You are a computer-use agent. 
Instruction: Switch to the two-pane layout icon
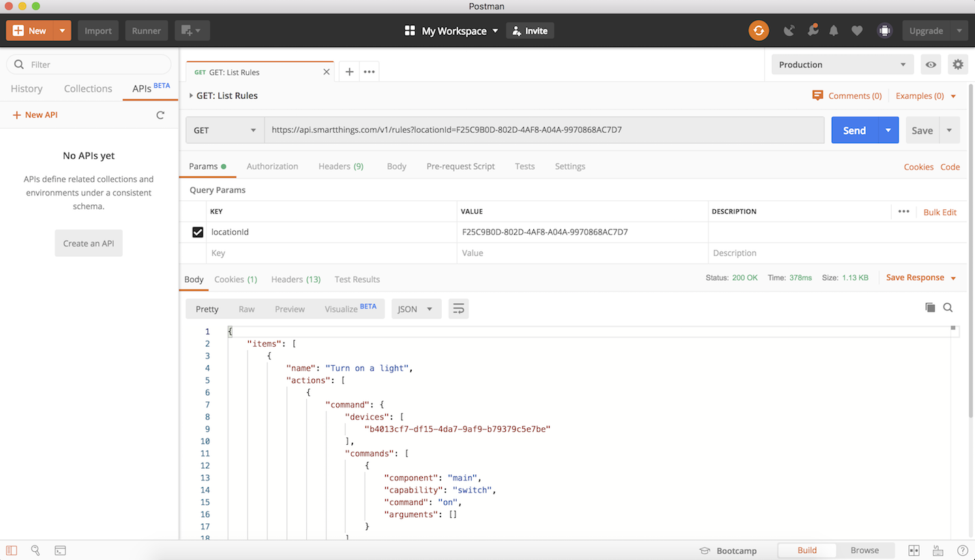[x=914, y=550]
